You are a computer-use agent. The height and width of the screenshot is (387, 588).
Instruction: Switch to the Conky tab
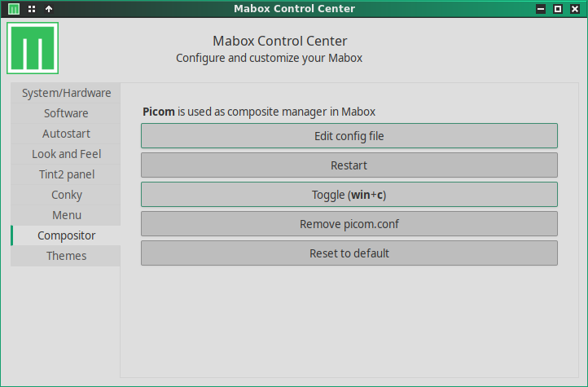pyautogui.click(x=66, y=195)
